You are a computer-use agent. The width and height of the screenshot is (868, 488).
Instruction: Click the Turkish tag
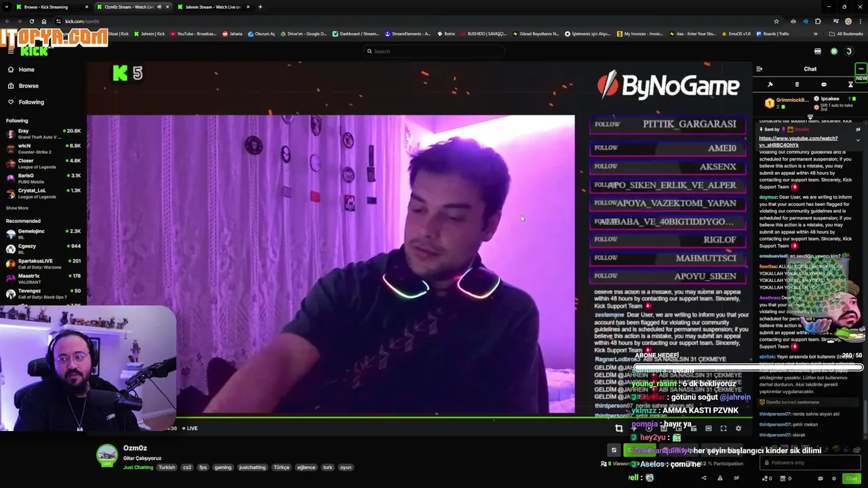167,467
